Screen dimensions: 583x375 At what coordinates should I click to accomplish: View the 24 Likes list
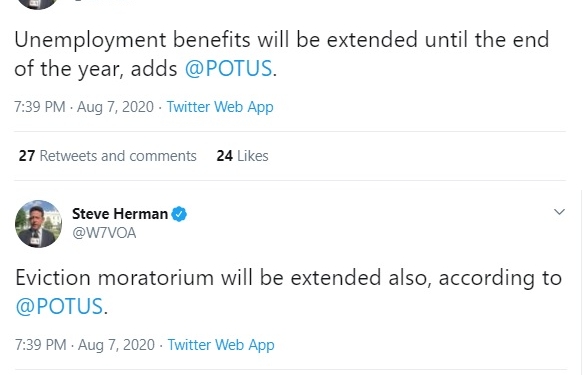click(x=242, y=156)
